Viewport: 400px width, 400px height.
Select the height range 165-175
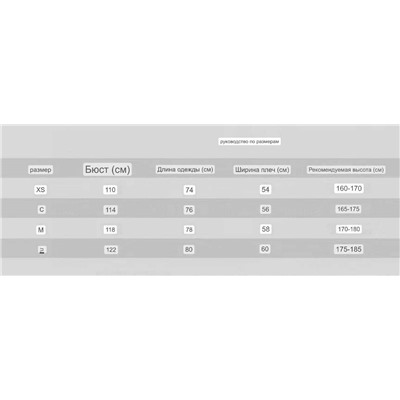[348, 209]
